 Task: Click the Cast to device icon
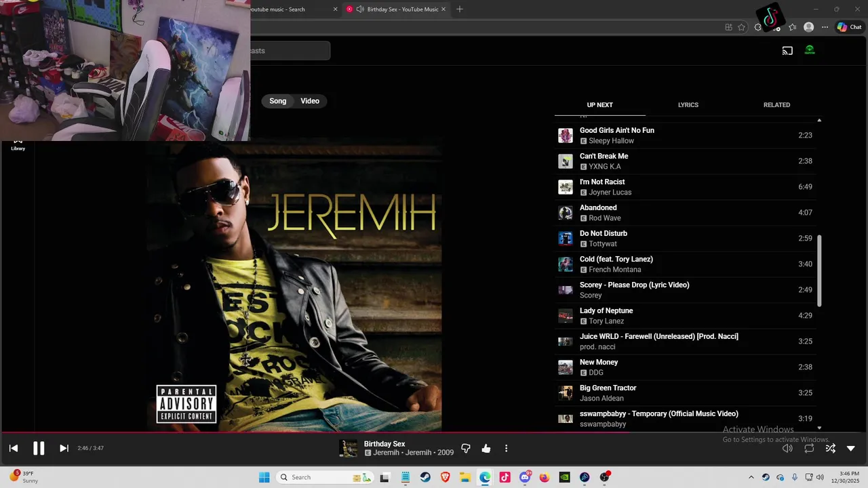coord(787,51)
